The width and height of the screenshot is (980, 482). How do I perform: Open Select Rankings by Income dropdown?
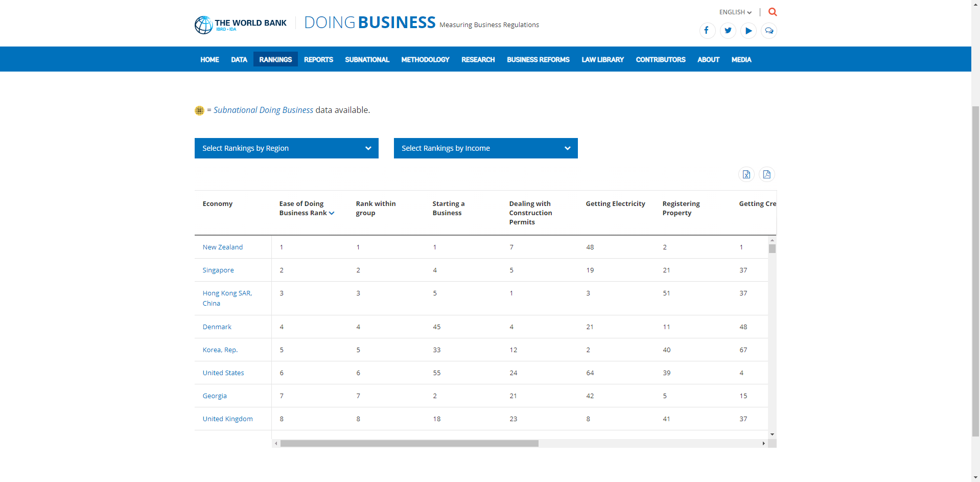tap(486, 148)
